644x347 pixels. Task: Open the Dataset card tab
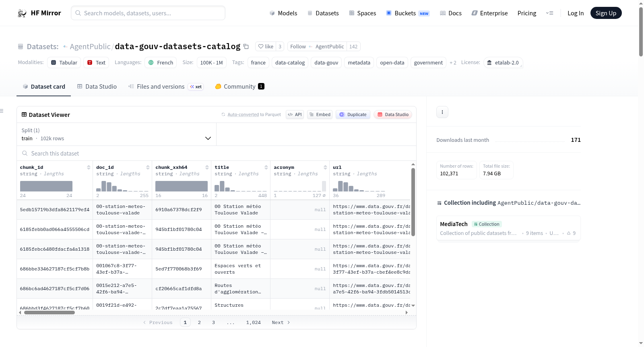click(44, 87)
